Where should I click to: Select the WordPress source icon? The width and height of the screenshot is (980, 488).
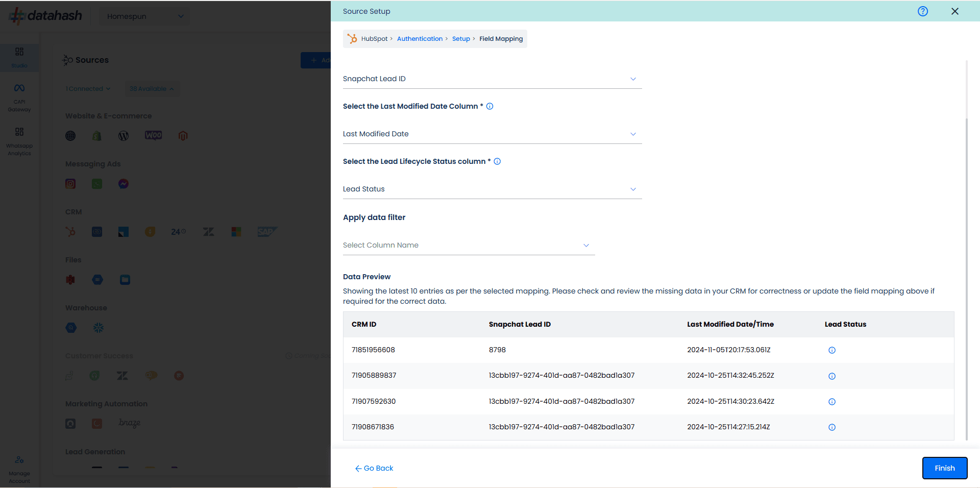[124, 136]
